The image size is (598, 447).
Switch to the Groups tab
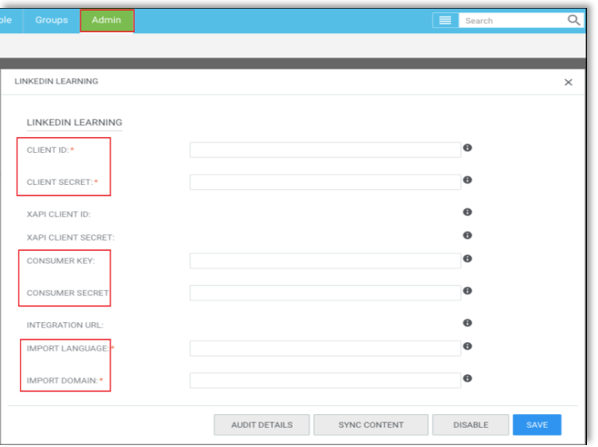pyautogui.click(x=51, y=20)
